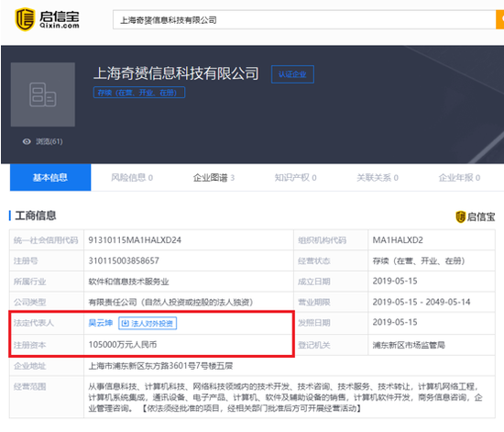Click the 工商信息 section heading
Image resolution: width=504 pixels, height=432 pixels.
pos(36,216)
